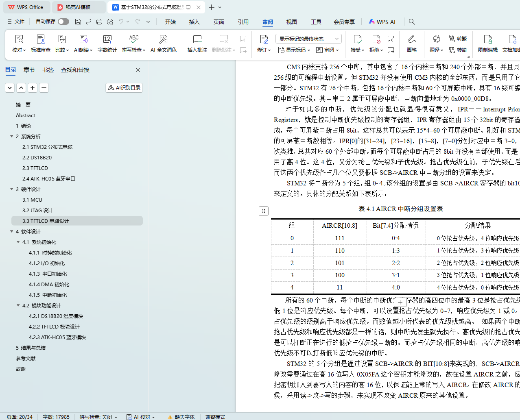The image size is (520, 420).
Task: Click the AI识别目录 button
Action: coord(125,88)
